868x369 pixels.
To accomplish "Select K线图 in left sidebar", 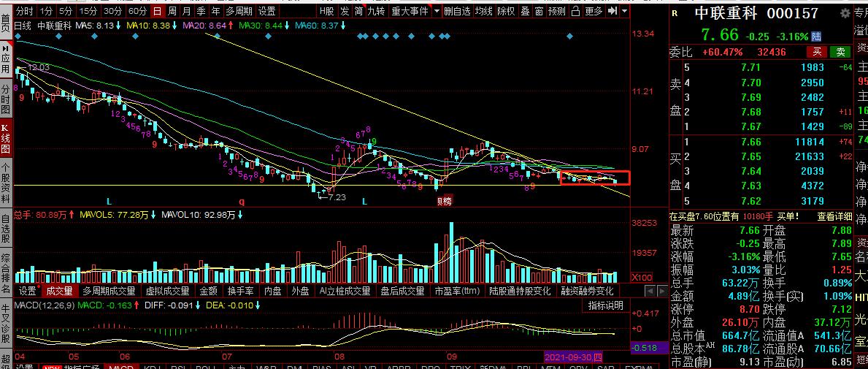I will pos(6,139).
